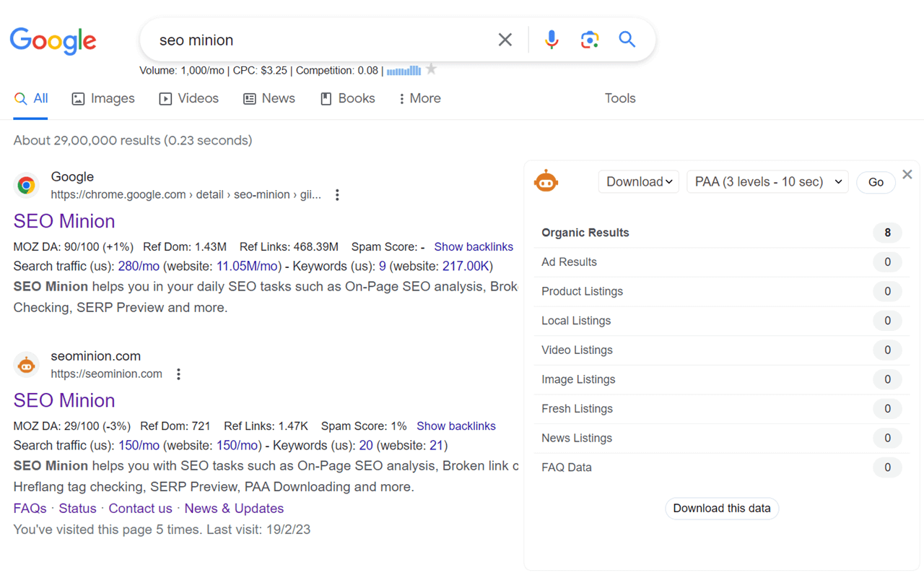The image size is (924, 578).
Task: Click the blue search magnifier icon
Action: click(x=627, y=40)
